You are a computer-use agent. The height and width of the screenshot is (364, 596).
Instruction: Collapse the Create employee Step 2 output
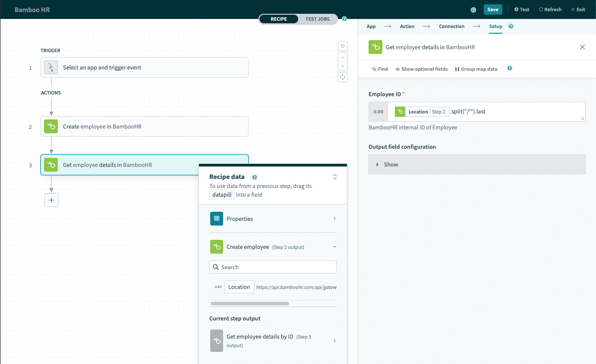pyautogui.click(x=334, y=247)
